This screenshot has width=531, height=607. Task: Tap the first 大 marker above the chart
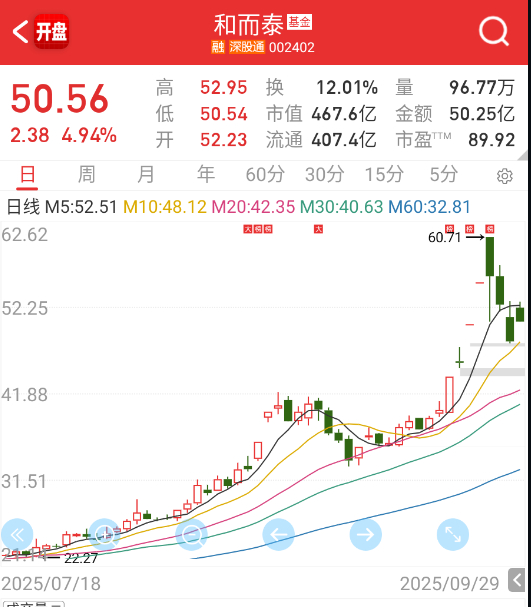247,229
